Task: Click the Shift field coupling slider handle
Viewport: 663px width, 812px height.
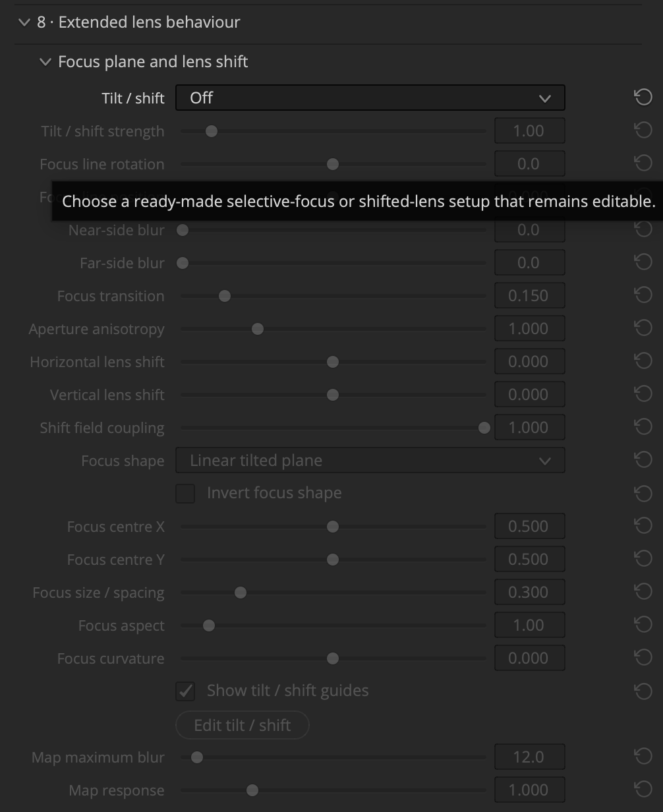Action: pos(484,428)
